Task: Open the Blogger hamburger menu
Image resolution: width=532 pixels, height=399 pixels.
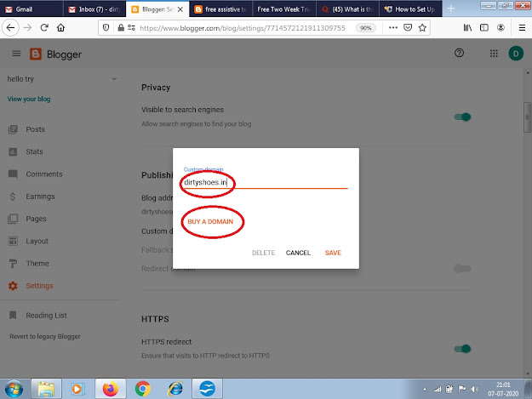Action: [x=16, y=54]
